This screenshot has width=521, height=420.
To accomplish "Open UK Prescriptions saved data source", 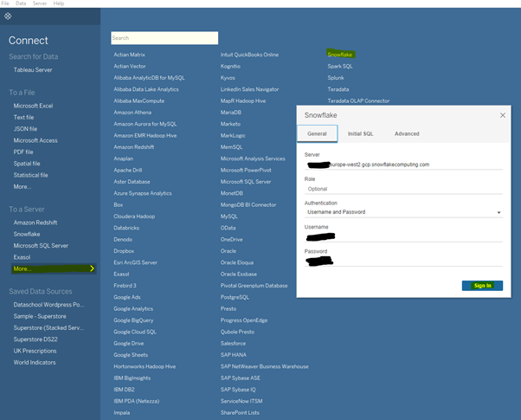I will 35,351.
